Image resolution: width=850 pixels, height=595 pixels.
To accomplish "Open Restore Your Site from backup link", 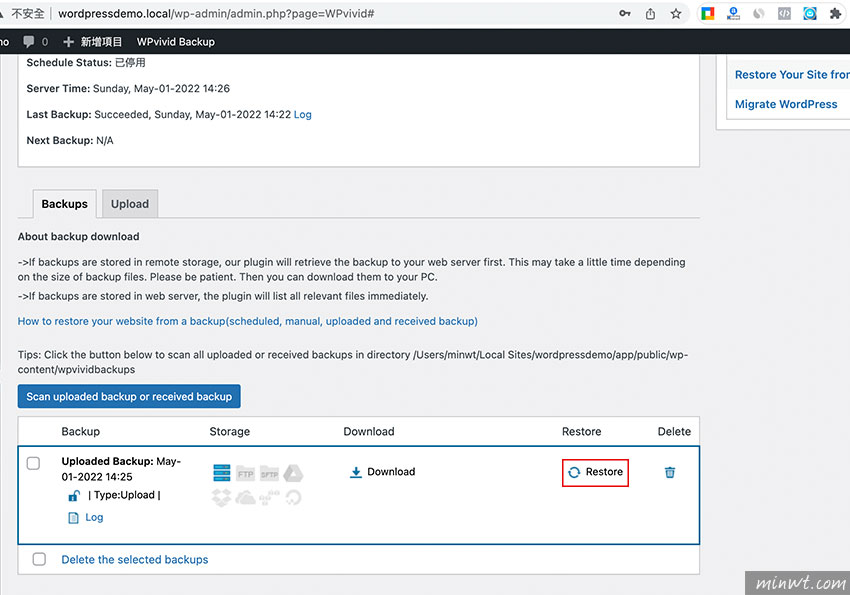I will 792,75.
